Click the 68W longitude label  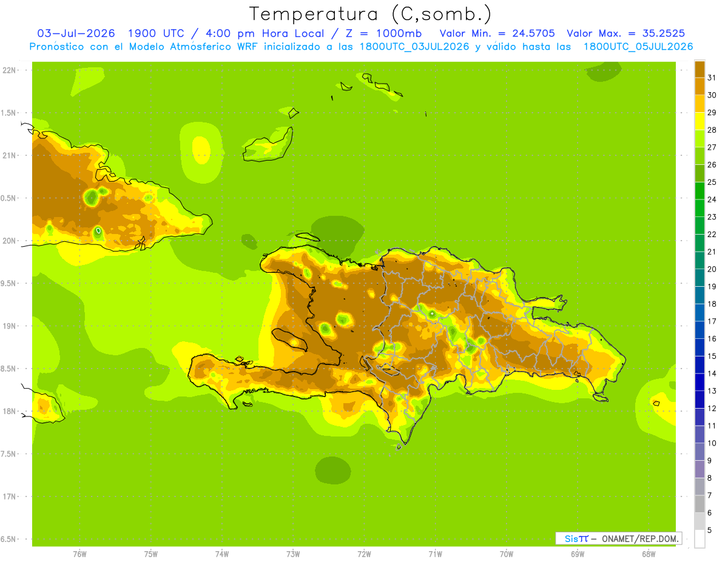649,554
